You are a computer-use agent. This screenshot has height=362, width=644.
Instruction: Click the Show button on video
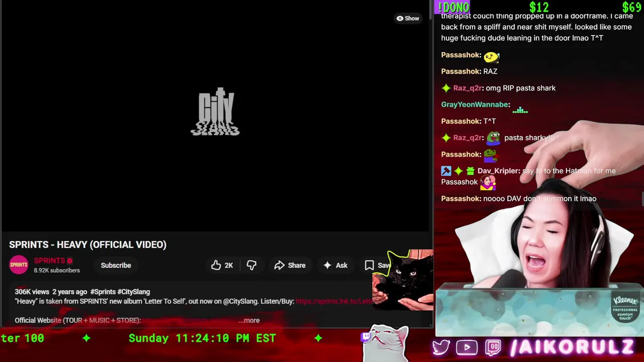[408, 18]
